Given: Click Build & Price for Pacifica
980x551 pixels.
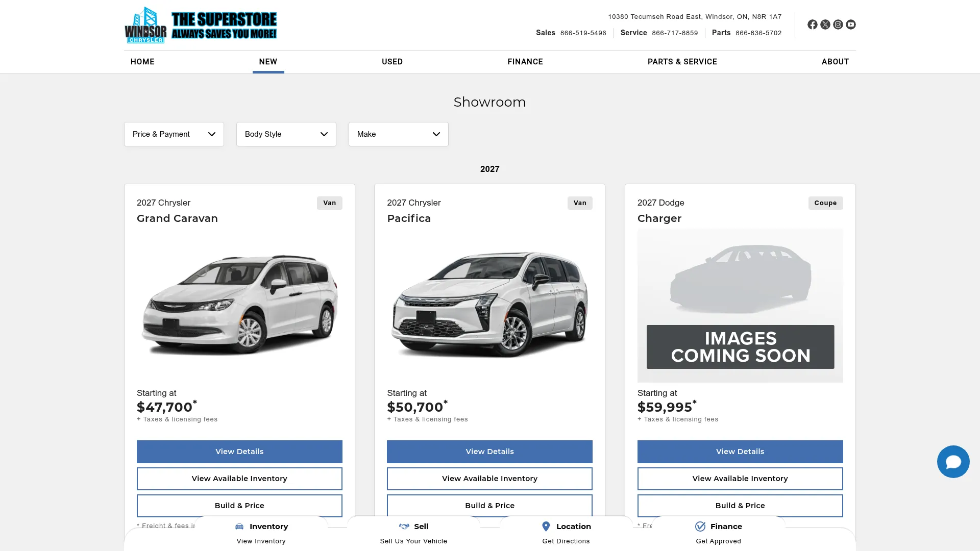Looking at the screenshot, I should click(489, 506).
